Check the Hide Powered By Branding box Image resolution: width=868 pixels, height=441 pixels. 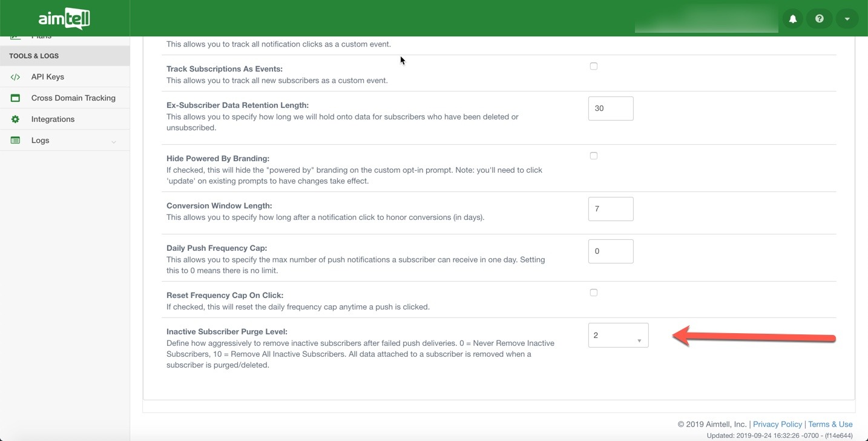tap(593, 156)
